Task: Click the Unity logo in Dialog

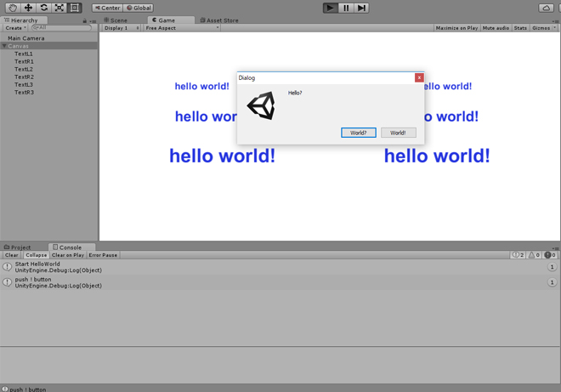Action: tap(261, 105)
